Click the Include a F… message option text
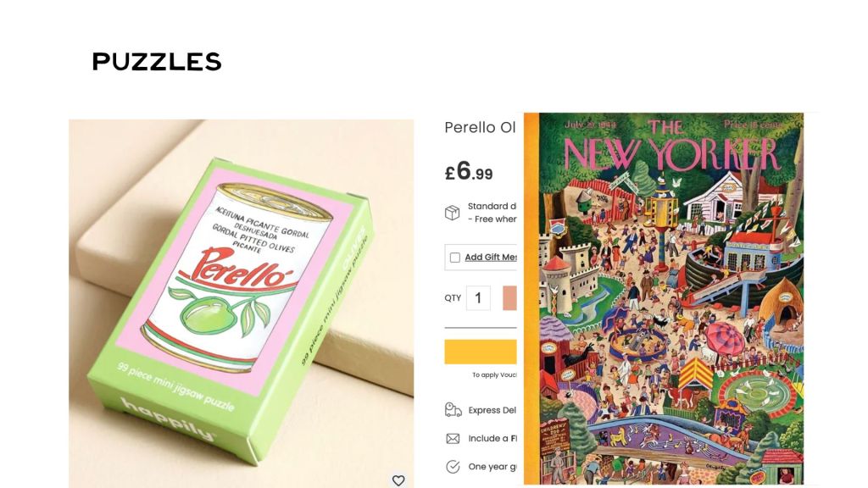This screenshot has width=868, height=488. click(x=492, y=438)
